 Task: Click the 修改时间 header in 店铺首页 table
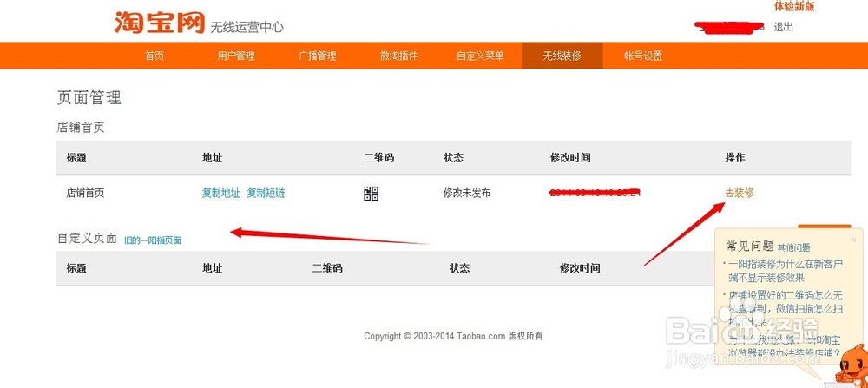click(570, 158)
